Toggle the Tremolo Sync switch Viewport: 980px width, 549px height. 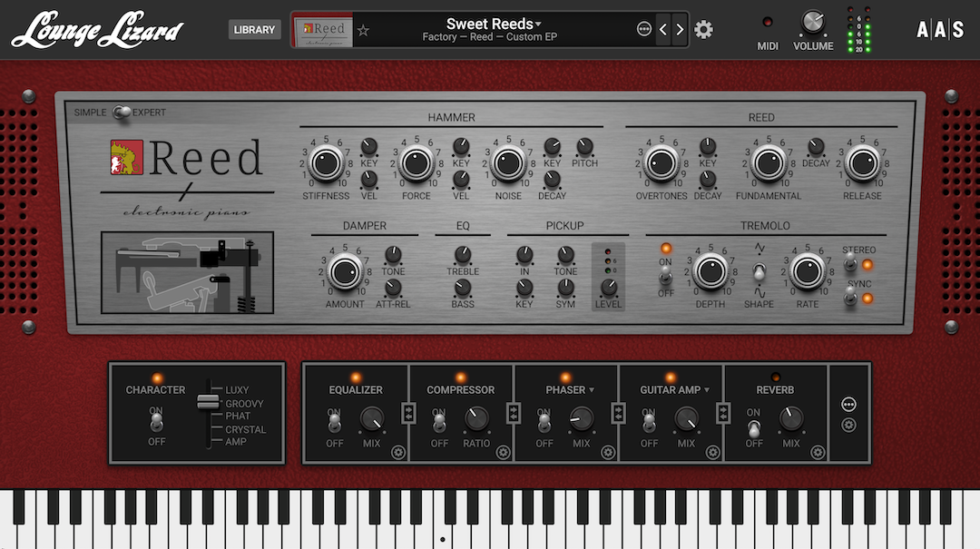(x=850, y=297)
